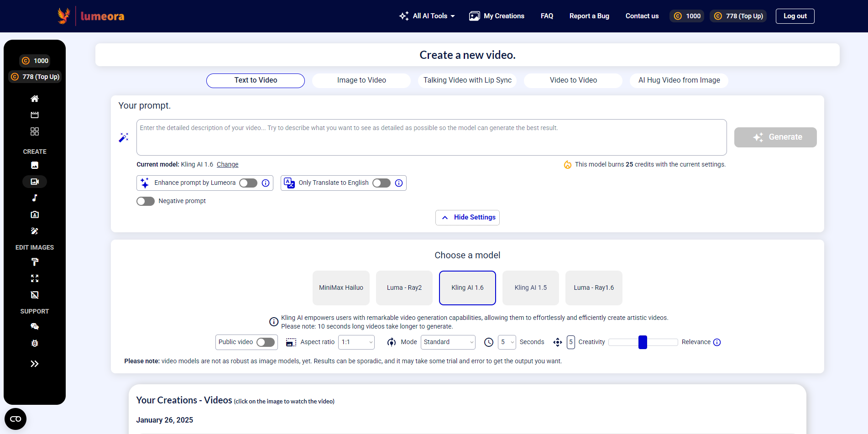Click sidebar 1000 credits badge

coord(35,61)
